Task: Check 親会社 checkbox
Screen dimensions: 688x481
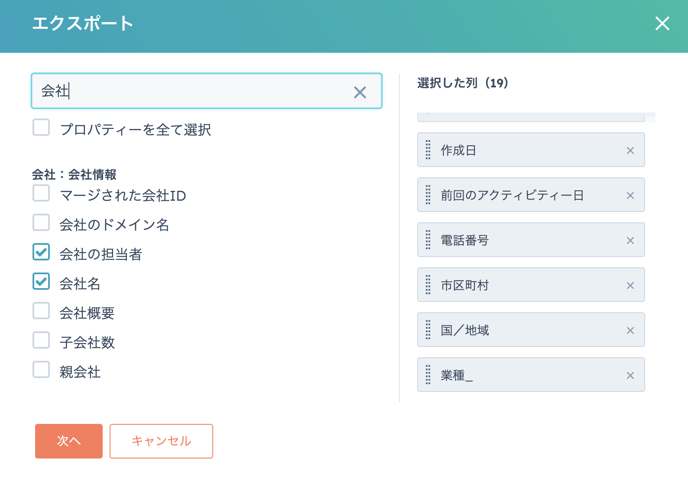Action: point(41,370)
